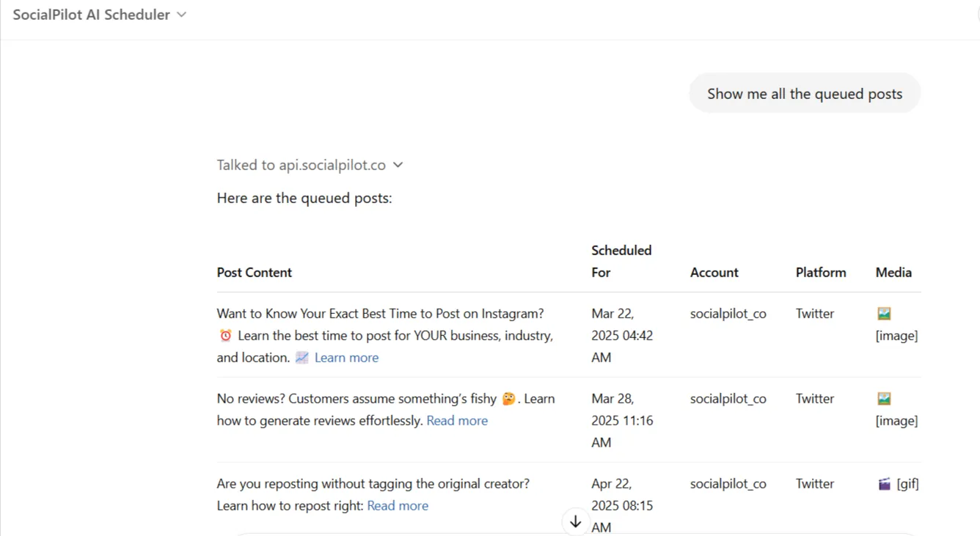The width and height of the screenshot is (980, 536).
Task: Click the scroll-to-bottom arrow icon
Action: 576,521
